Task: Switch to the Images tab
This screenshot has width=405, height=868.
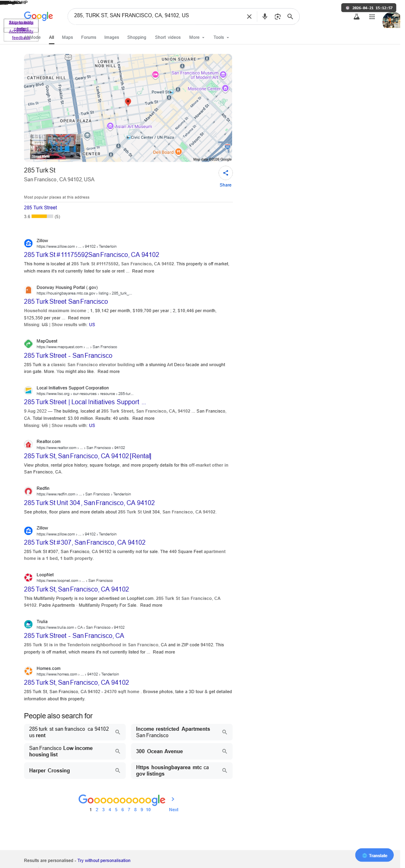Action: [112, 37]
